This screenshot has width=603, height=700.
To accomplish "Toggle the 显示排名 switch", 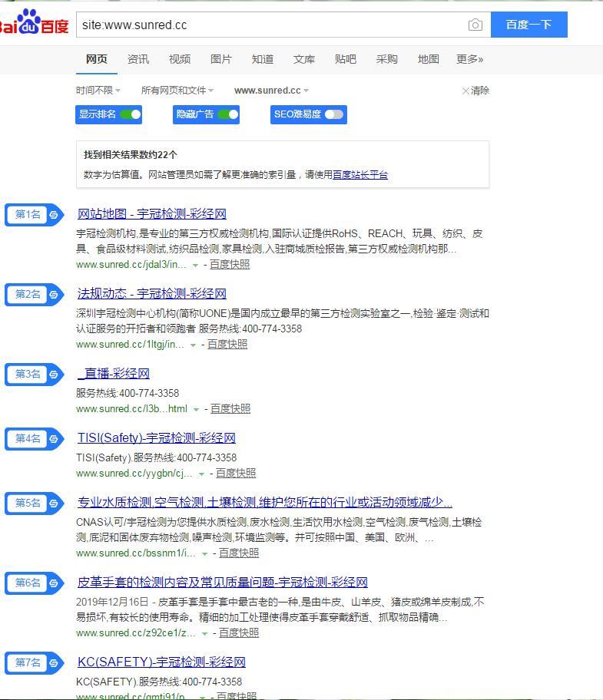I will click(x=131, y=114).
